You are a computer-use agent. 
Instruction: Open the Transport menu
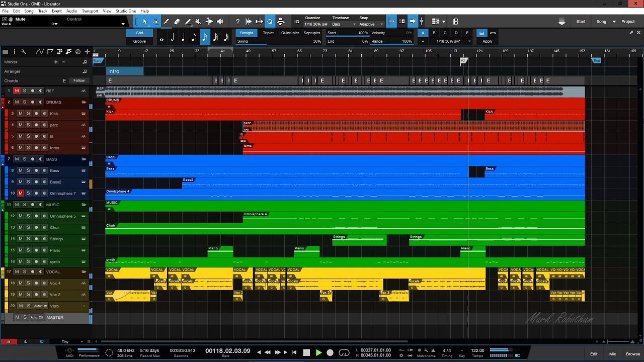pyautogui.click(x=90, y=11)
